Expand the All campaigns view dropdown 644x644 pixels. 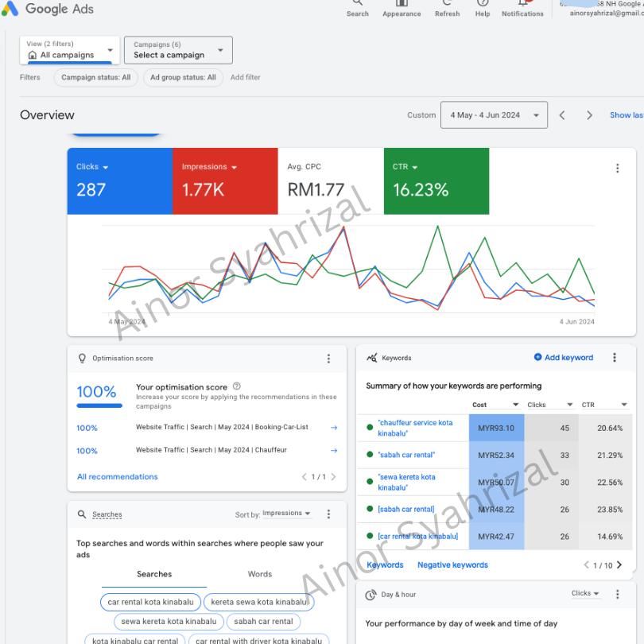70,50
